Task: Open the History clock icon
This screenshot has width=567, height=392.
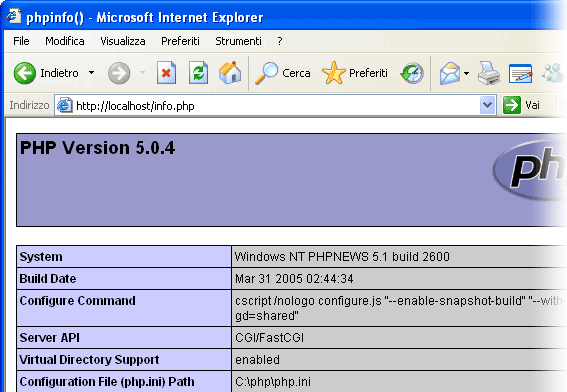Action: pyautogui.click(x=412, y=73)
